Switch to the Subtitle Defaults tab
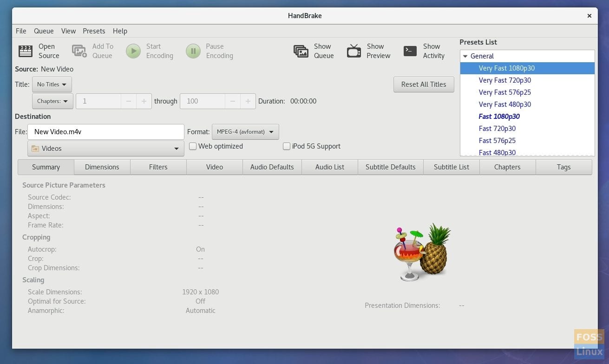The width and height of the screenshot is (609, 364). pos(391,167)
